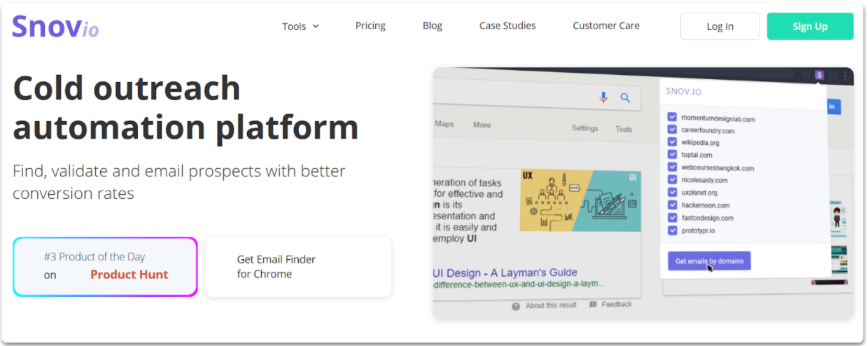Viewport: 868px width, 346px height.
Task: Click the browser three-dot menu icon
Action: click(845, 76)
